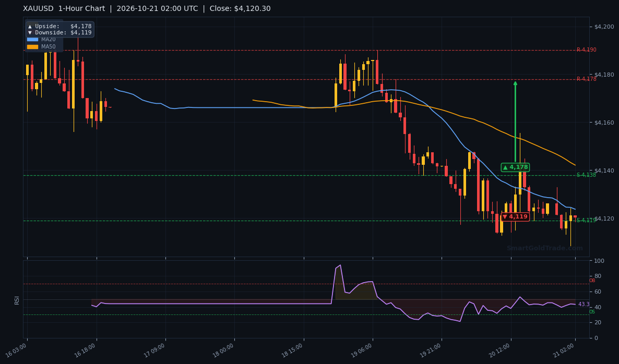Click the Downside $4,119 info line
Image resolution: width=619 pixels, height=364 pixels.
pyautogui.click(x=59, y=33)
